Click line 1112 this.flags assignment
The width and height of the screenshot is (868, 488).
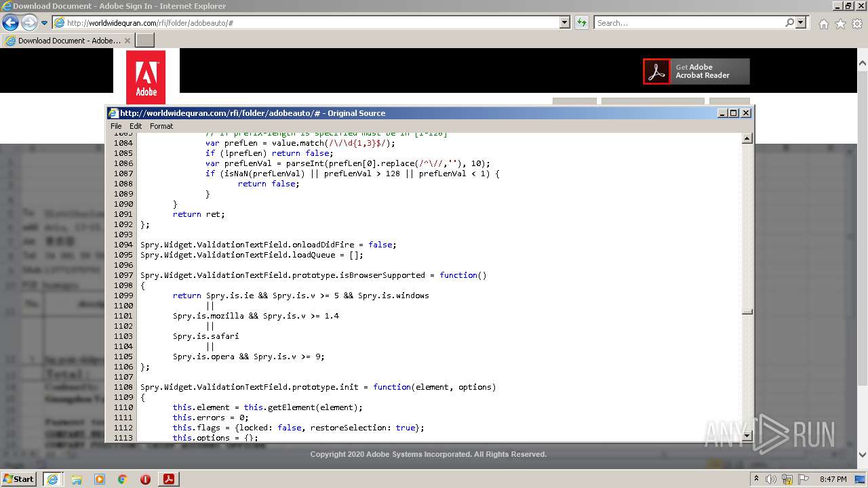tap(298, 428)
